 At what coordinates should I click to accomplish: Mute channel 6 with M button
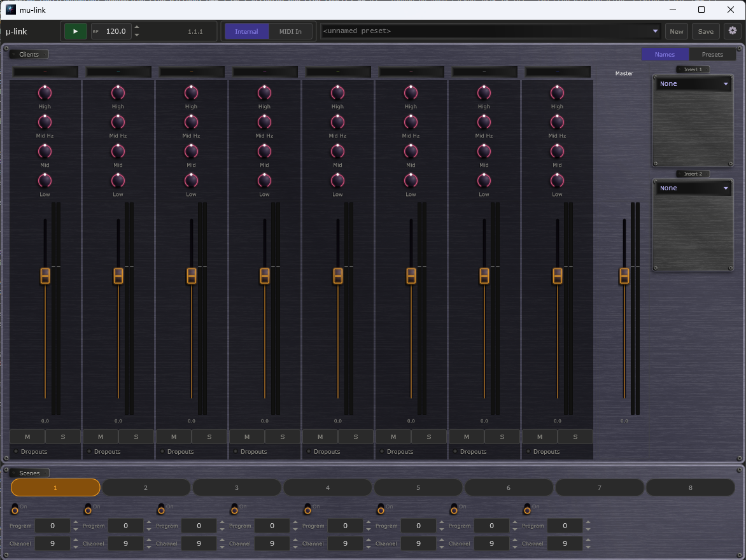[x=393, y=437]
